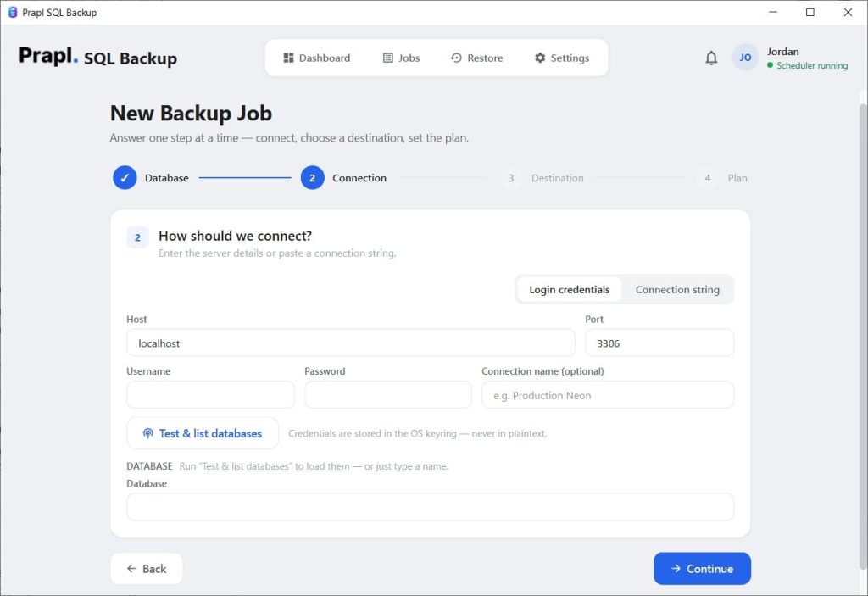The width and height of the screenshot is (868, 596).
Task: Close the Prapl SQL Backup window
Action: pos(848,12)
